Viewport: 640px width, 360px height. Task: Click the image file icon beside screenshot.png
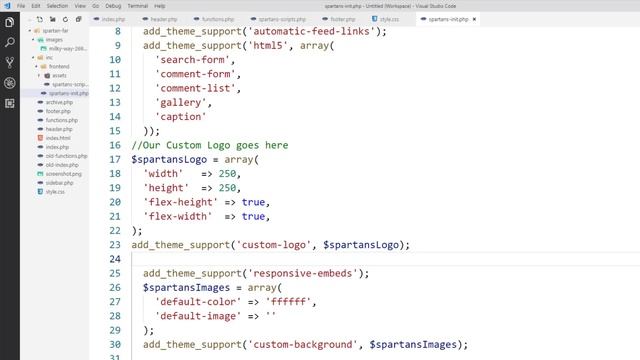40,174
